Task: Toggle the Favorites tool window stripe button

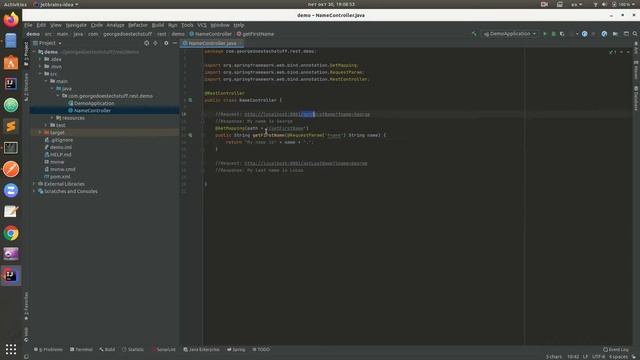Action: pos(26,306)
